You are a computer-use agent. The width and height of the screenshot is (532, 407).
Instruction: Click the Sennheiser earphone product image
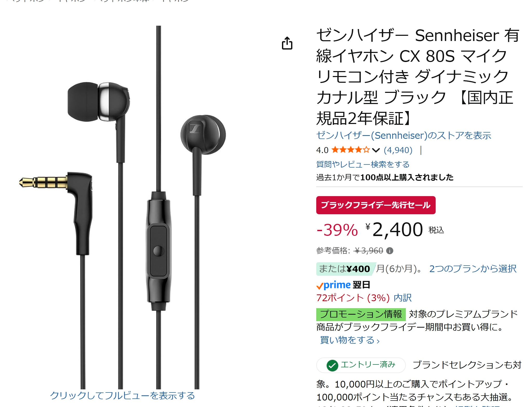(x=122, y=207)
